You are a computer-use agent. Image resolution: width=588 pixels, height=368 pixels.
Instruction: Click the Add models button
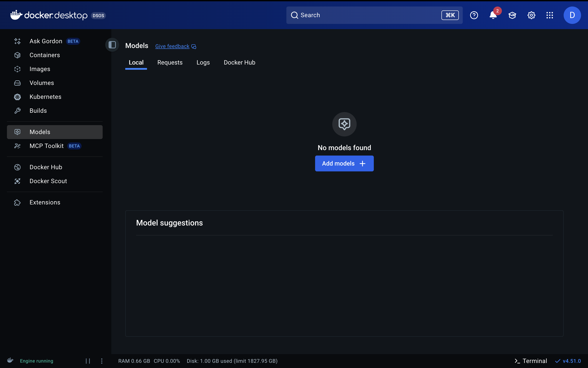(344, 163)
